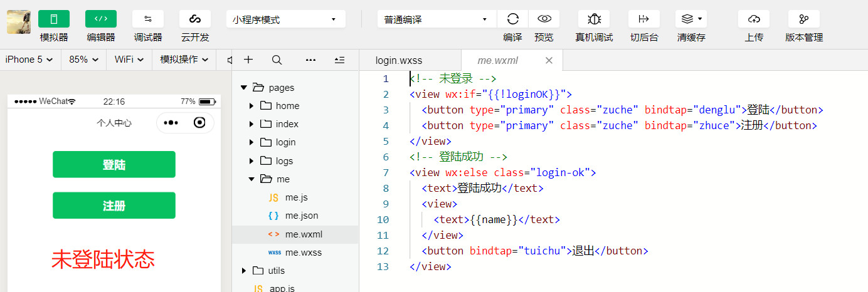Image resolution: width=868 pixels, height=292 pixels.
Task: Open version management
Action: pos(804,19)
